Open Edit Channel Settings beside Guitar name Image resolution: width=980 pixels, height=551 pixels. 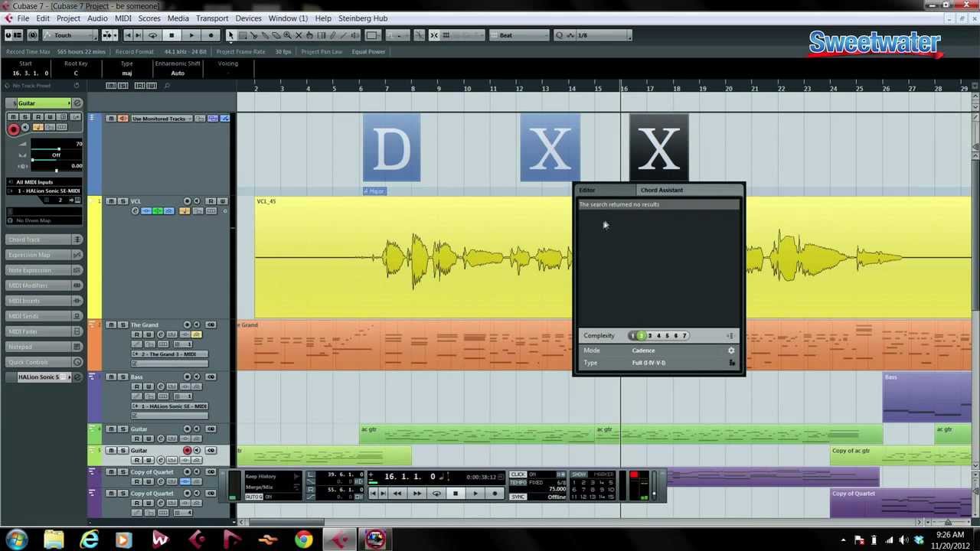tap(77, 103)
